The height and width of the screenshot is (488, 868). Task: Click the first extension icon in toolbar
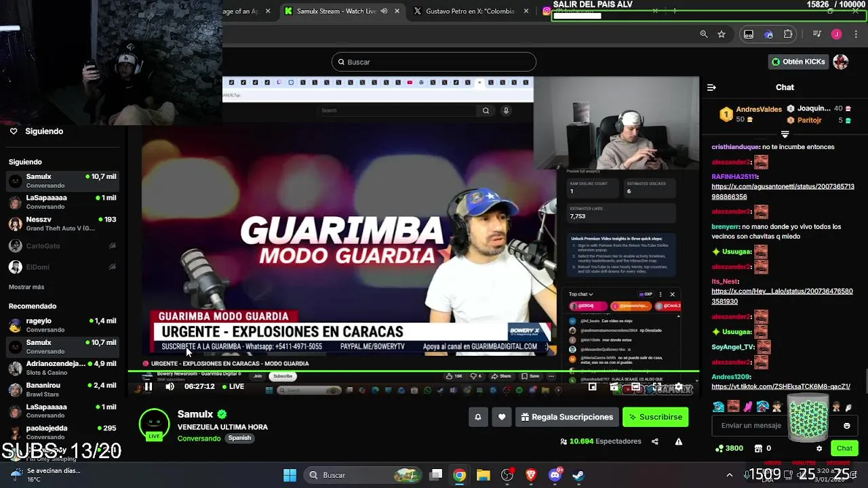click(x=749, y=34)
